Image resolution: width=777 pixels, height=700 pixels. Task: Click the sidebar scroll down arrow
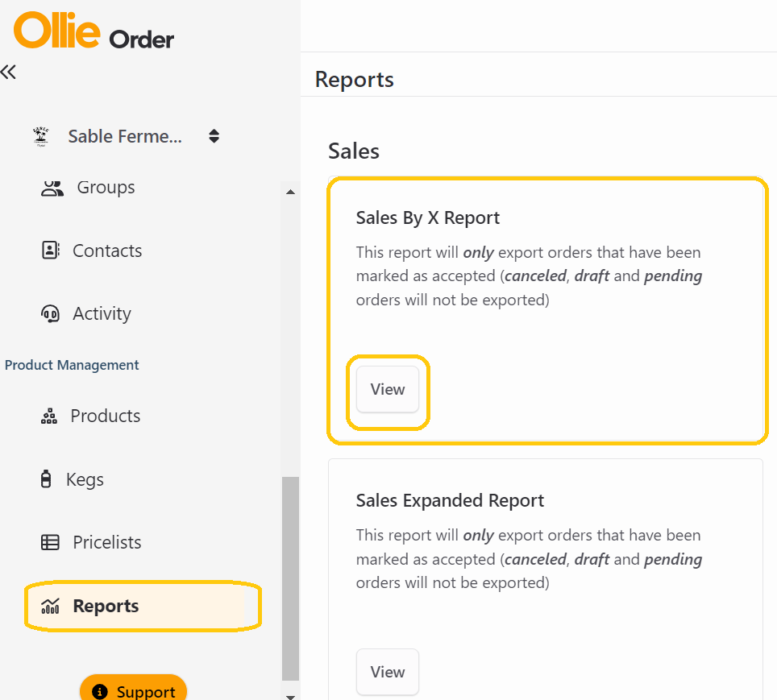click(x=291, y=696)
